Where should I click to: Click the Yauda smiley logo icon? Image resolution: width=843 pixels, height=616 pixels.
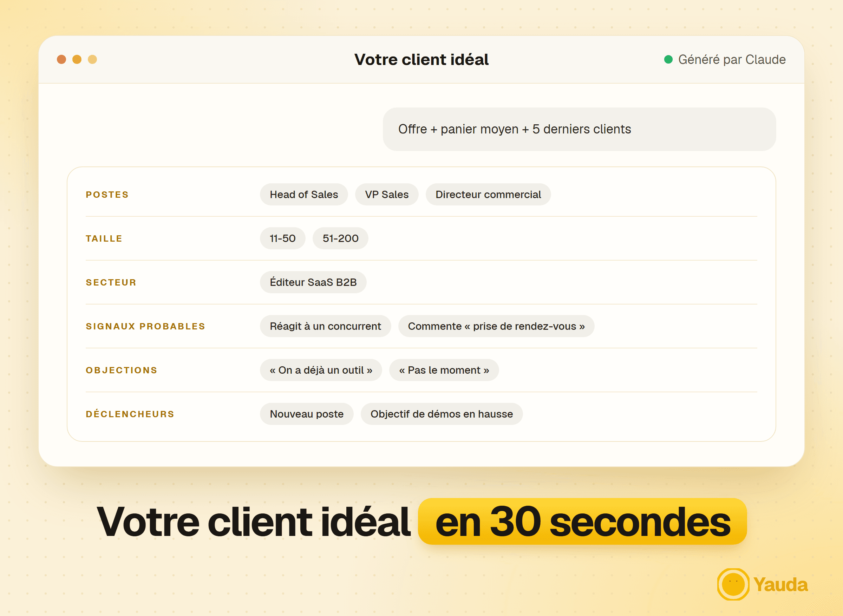(x=733, y=584)
